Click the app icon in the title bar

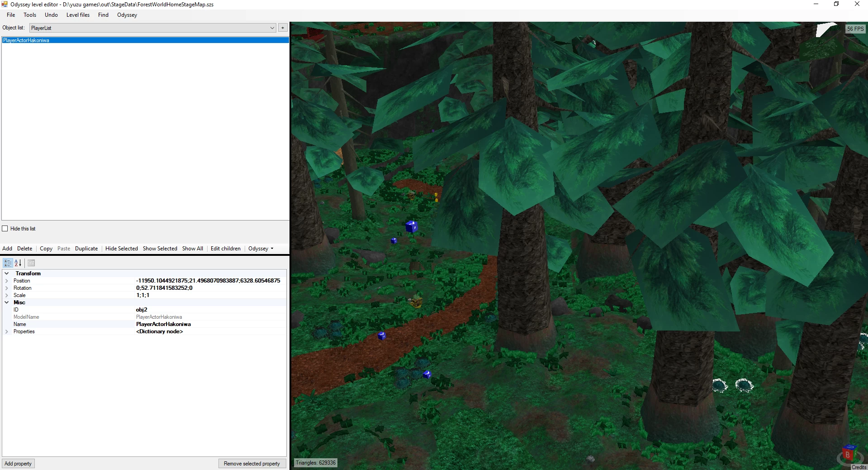[x=5, y=5]
